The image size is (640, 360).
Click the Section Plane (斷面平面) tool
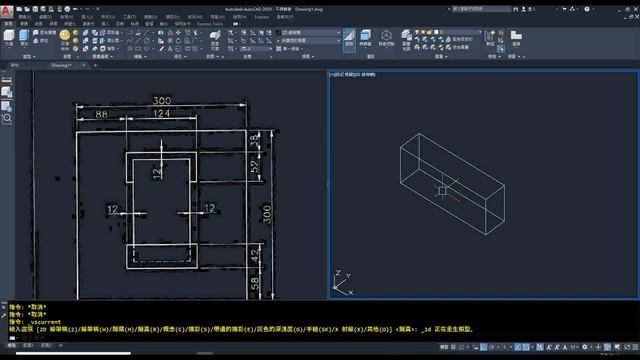(215, 39)
